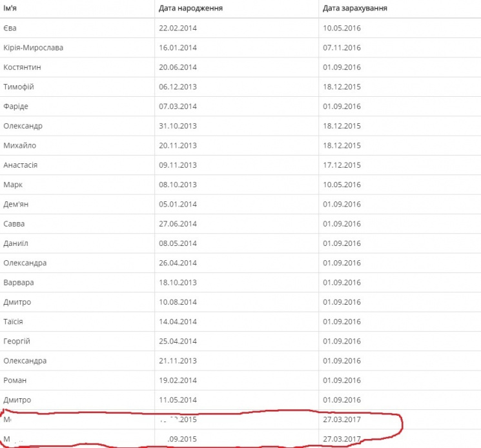
Task: Click the "Ім'я" column header
Action: coord(9,8)
